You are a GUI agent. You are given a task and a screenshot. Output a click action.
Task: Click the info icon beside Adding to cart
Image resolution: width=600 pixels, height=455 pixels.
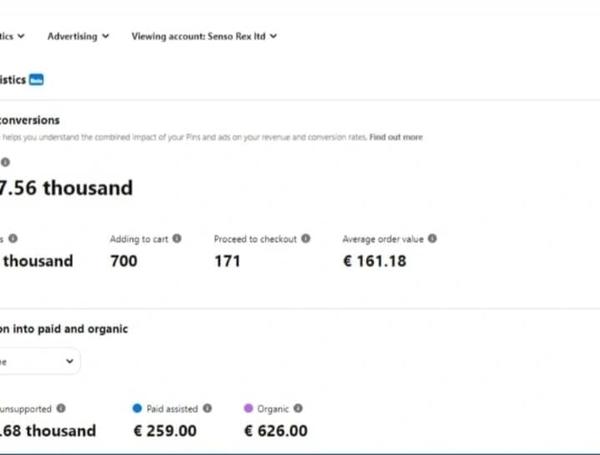177,239
